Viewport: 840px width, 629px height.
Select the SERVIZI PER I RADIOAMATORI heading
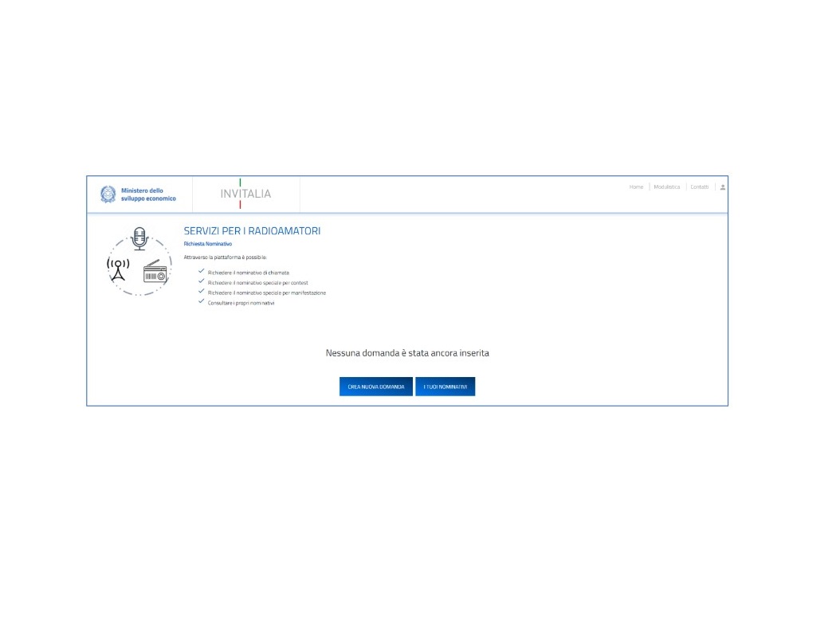click(x=252, y=231)
